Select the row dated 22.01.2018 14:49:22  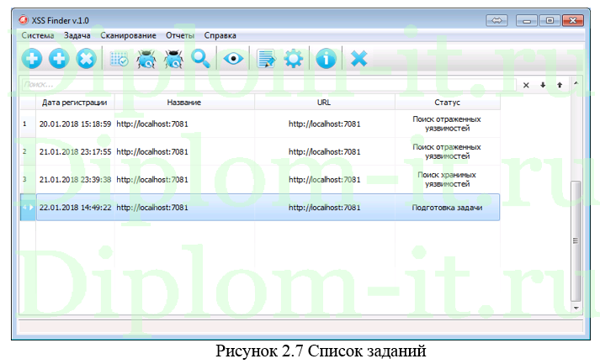click(x=260, y=208)
